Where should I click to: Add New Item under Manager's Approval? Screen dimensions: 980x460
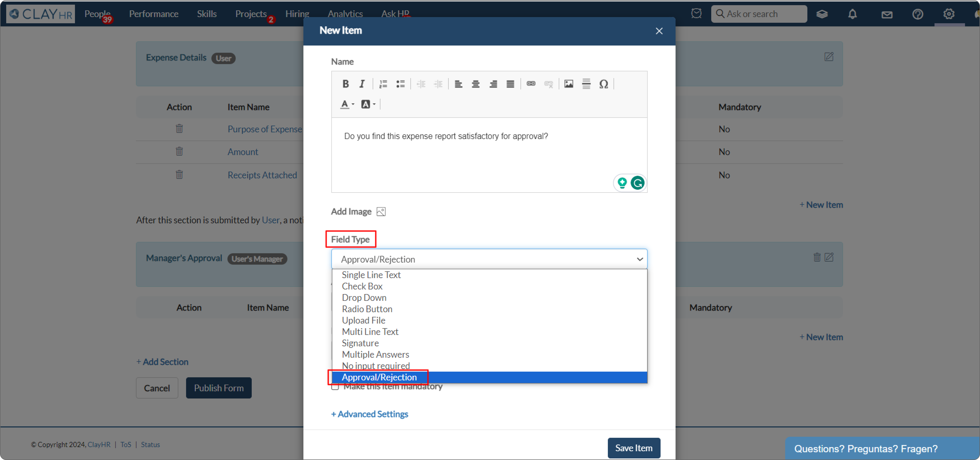(821, 337)
